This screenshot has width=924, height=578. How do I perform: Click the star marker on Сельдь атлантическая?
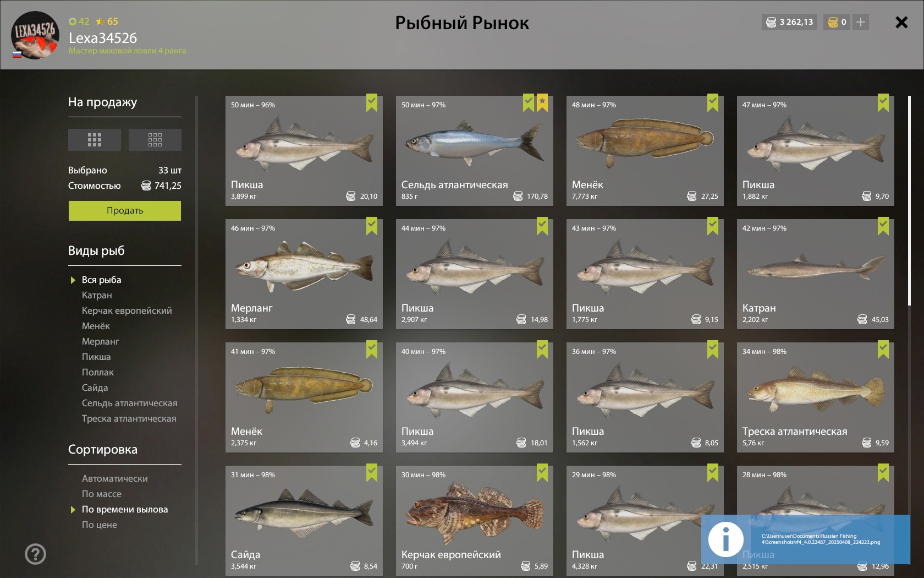point(542,103)
